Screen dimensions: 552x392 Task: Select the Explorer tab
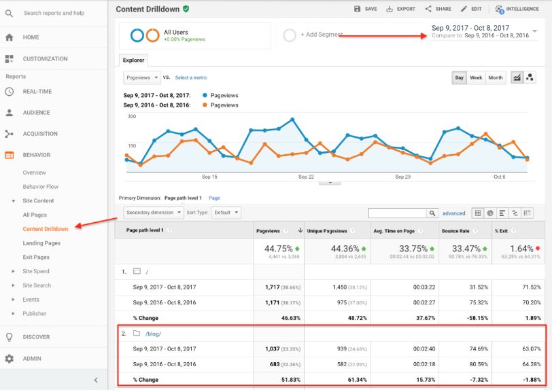point(133,60)
